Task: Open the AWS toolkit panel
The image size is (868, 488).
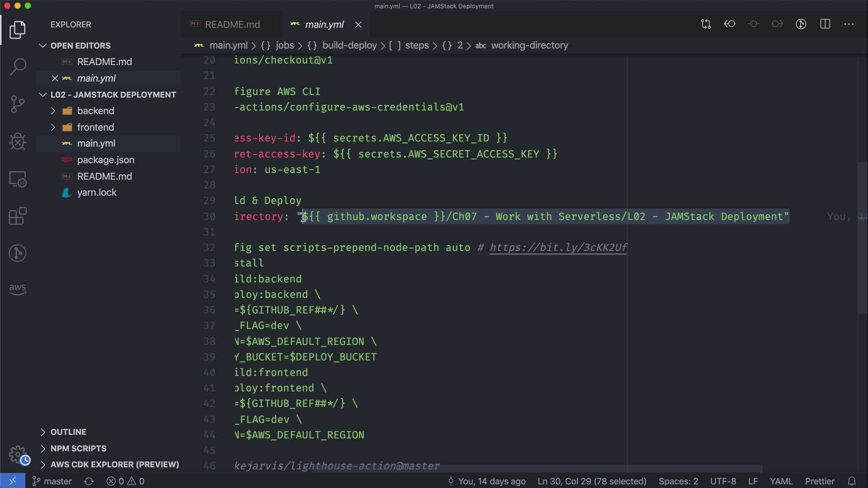Action: coord(18,289)
